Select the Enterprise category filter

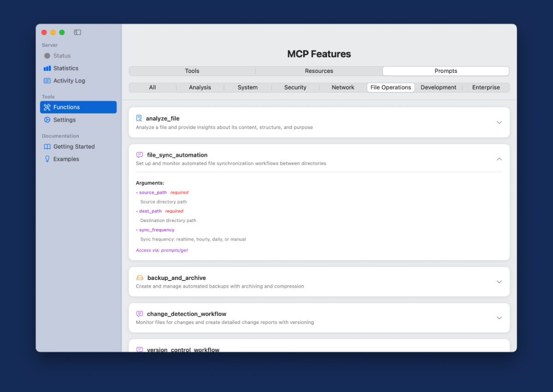click(486, 88)
